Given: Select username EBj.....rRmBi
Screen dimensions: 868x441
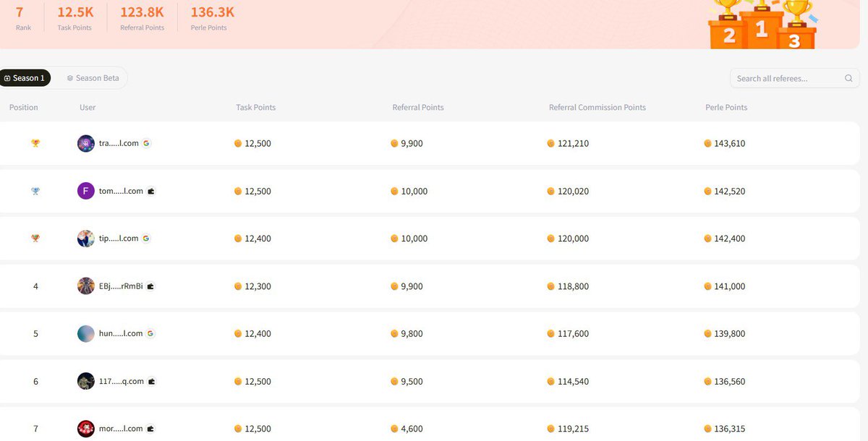Looking at the screenshot, I should coord(121,286).
